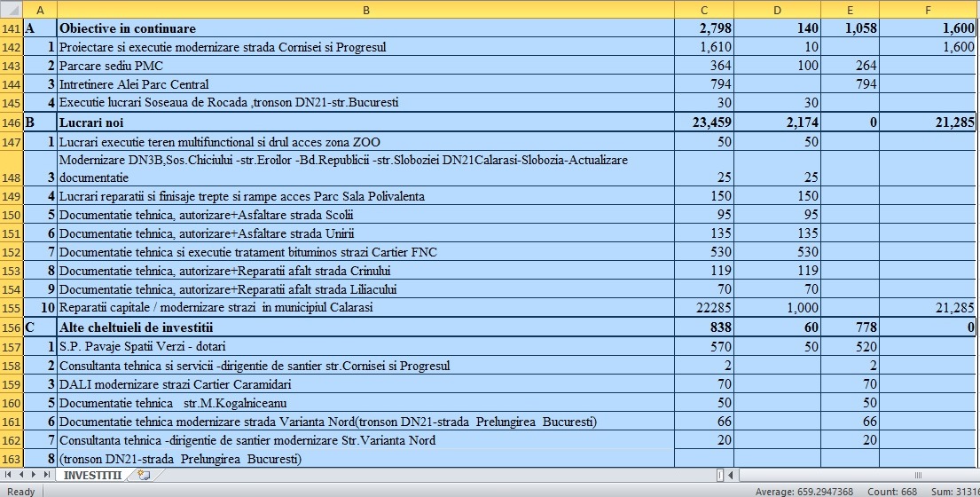Select 'Reparatii afalt strada Liliacului' cell
The image size is (980, 497).
[x=365, y=289]
